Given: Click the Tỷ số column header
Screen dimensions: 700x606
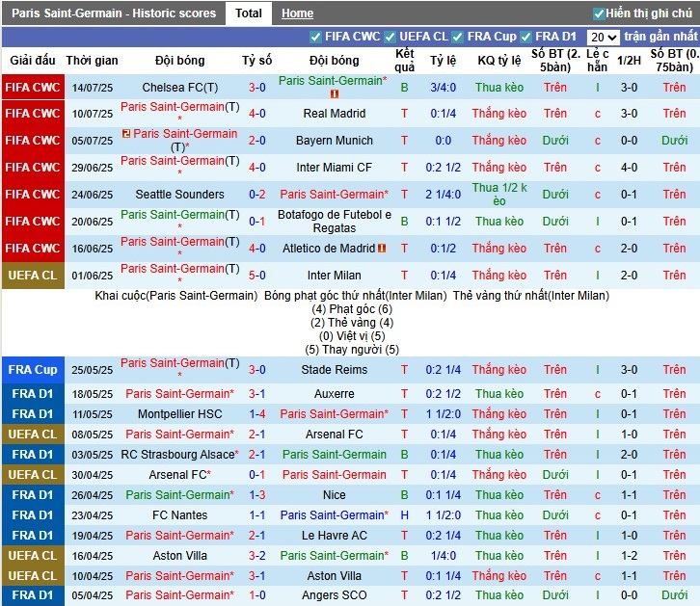Looking at the screenshot, I should [x=257, y=60].
